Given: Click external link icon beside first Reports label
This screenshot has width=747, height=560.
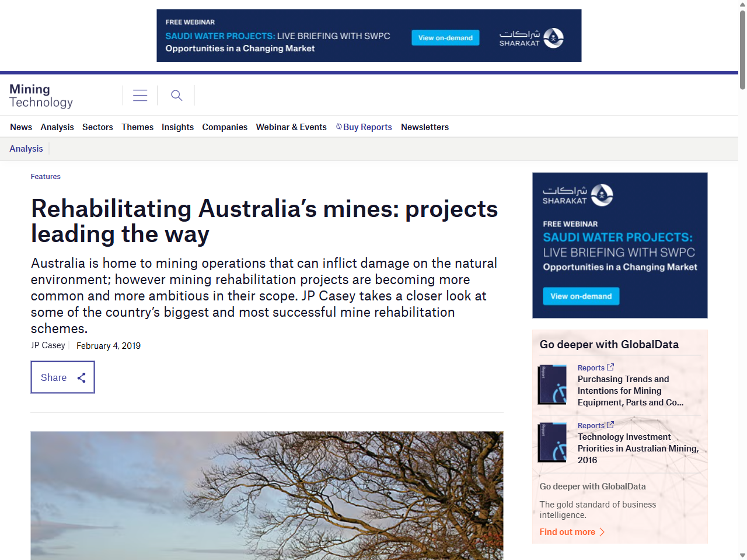Looking at the screenshot, I should (x=610, y=367).
